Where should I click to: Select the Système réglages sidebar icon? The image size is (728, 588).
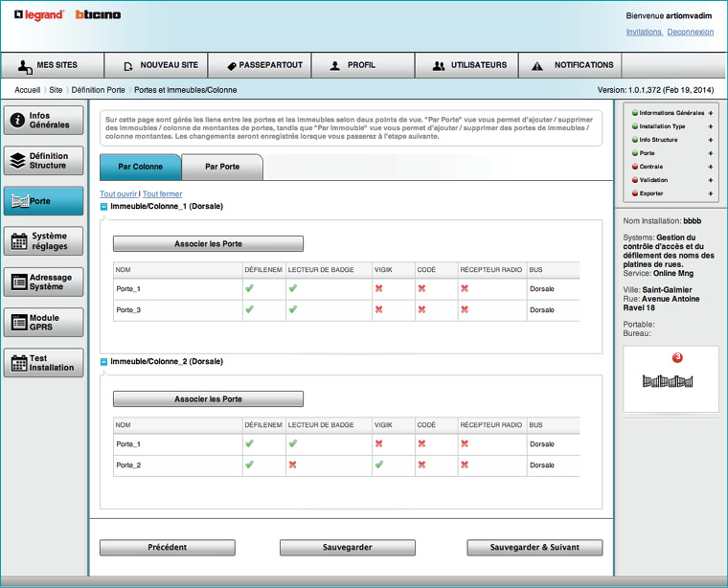[18, 241]
